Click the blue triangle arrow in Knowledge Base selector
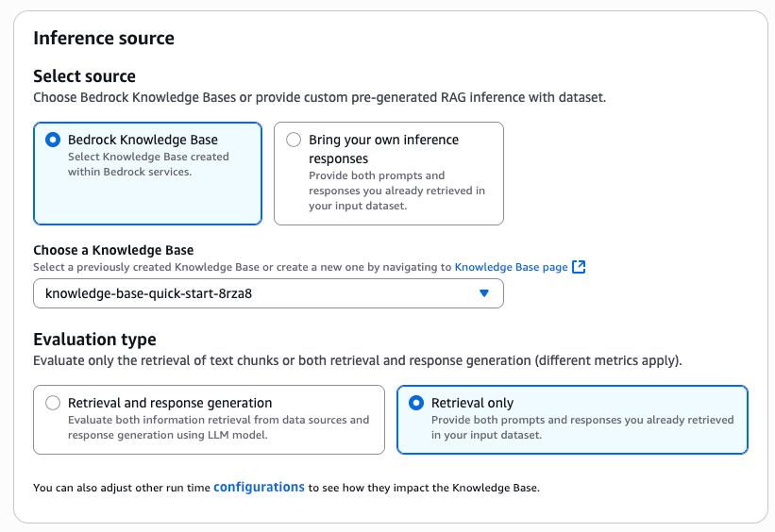 click(484, 293)
